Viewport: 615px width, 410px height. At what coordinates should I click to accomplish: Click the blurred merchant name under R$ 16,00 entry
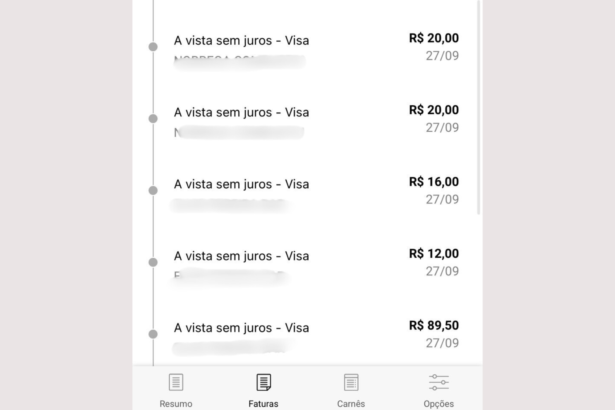point(230,205)
